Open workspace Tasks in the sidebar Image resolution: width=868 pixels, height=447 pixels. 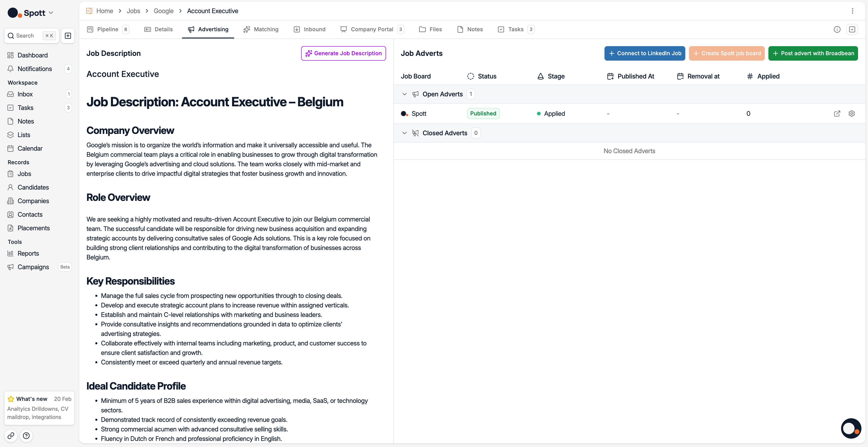pos(39,108)
